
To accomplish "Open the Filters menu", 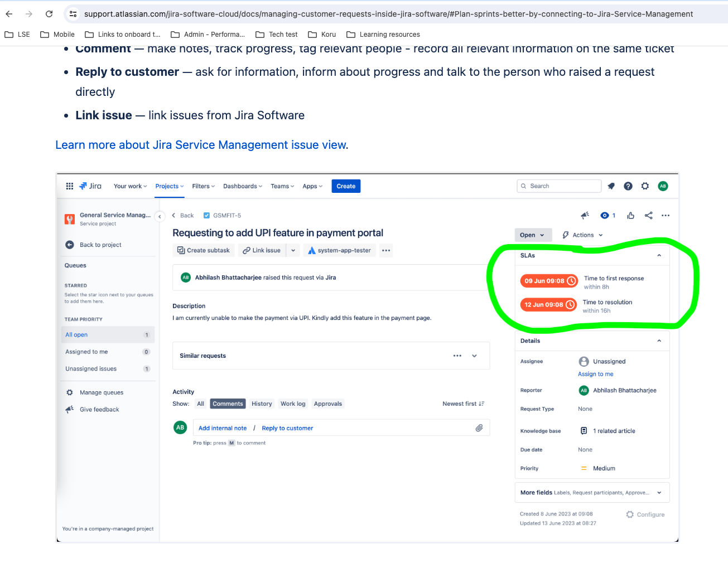I will [x=203, y=186].
